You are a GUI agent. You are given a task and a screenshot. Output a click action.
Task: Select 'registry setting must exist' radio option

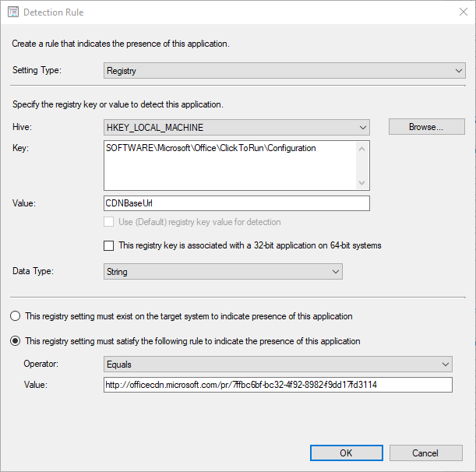(15, 316)
